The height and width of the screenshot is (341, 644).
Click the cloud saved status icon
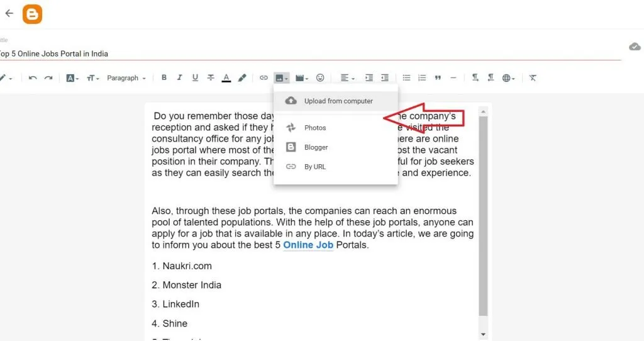(x=635, y=47)
